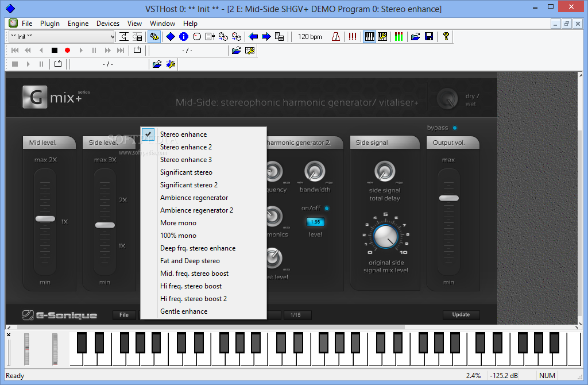Click the dry / wet knob

point(447,99)
